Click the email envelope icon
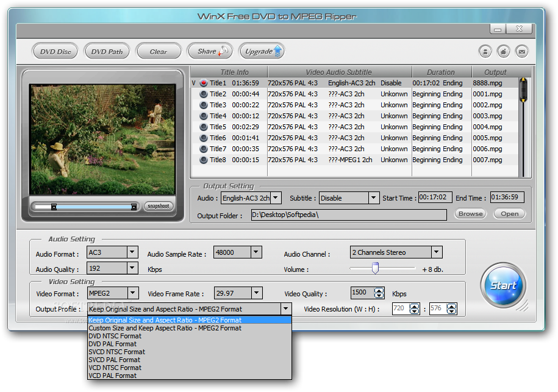 (521, 52)
